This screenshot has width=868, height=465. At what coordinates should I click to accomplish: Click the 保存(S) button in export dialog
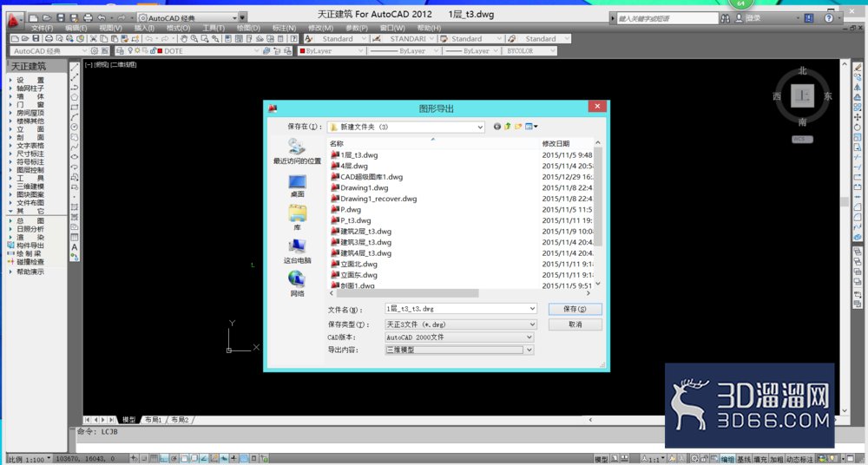point(575,309)
